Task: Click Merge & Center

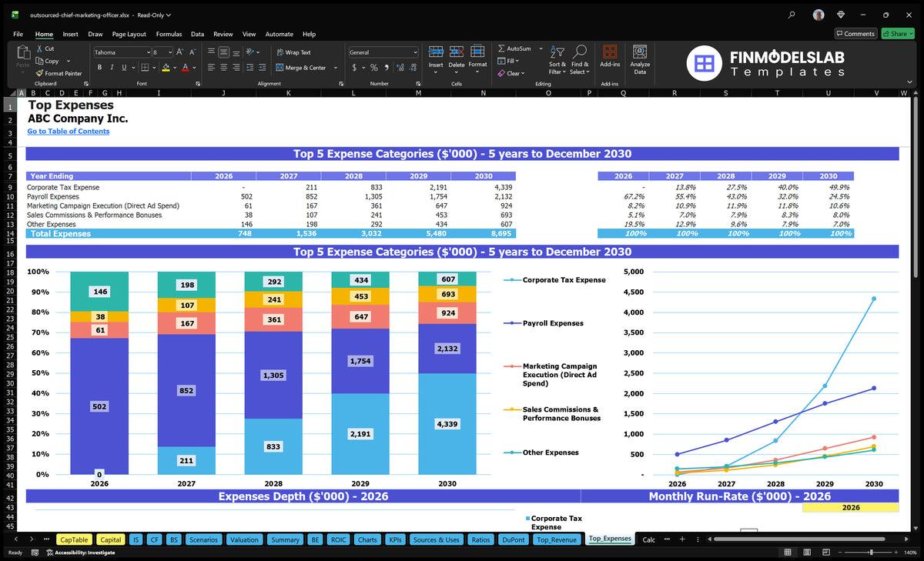Action: point(300,68)
